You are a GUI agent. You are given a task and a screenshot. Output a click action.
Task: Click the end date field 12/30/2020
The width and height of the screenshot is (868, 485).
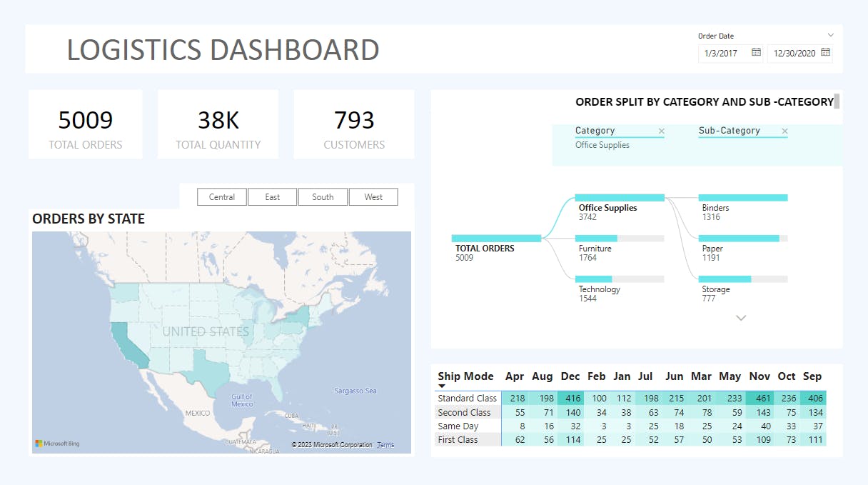792,54
